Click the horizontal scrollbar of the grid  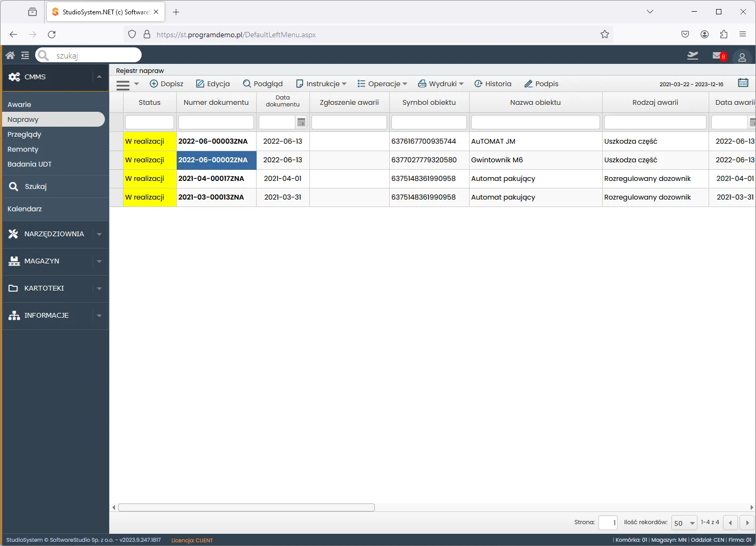pyautogui.click(x=246, y=508)
